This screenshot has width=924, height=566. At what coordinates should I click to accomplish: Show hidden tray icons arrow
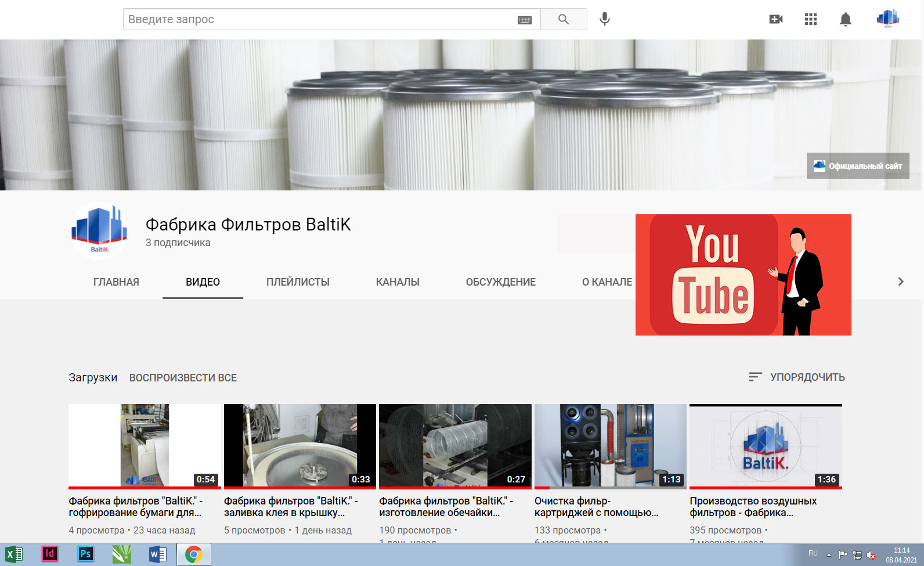(829, 554)
